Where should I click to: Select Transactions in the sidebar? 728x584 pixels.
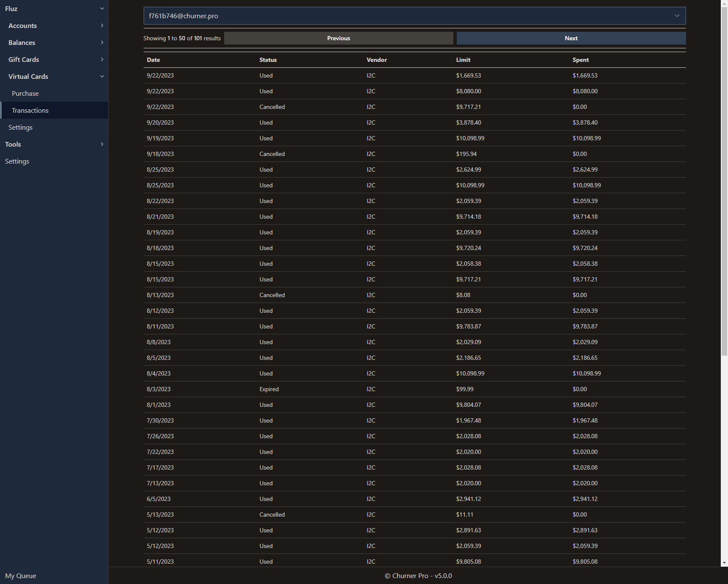(x=30, y=110)
